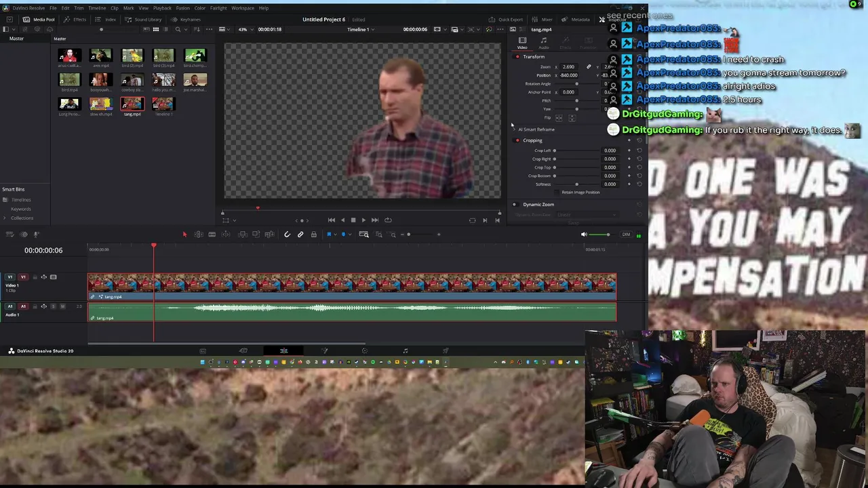Click the DIM audio button

(x=626, y=235)
